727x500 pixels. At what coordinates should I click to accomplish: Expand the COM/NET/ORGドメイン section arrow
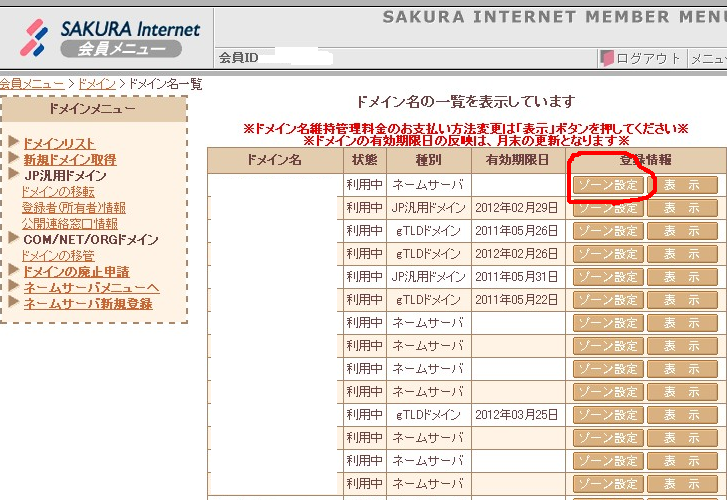[x=13, y=239]
